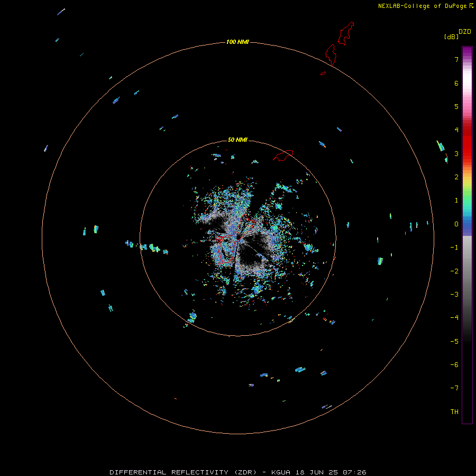Viewport: 476px width, 476px height.
Task: Click the purple top of the color bar
Action: pyautogui.click(x=467, y=52)
